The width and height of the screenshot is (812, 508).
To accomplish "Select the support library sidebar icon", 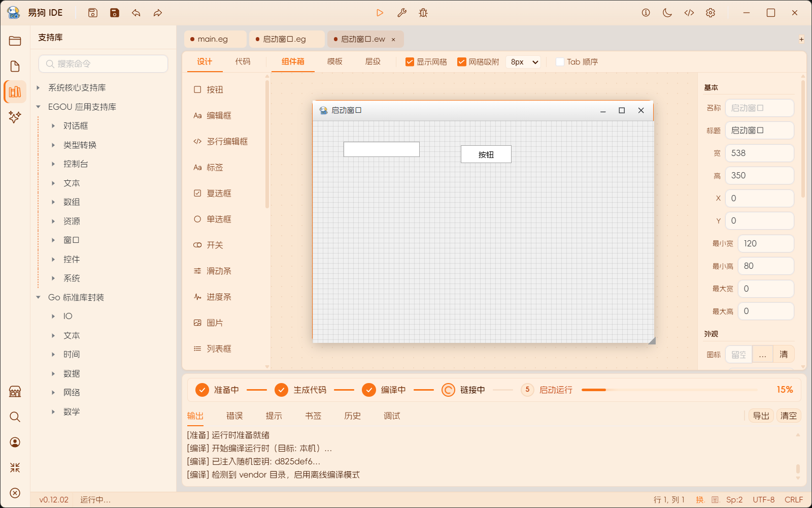I will (15, 91).
